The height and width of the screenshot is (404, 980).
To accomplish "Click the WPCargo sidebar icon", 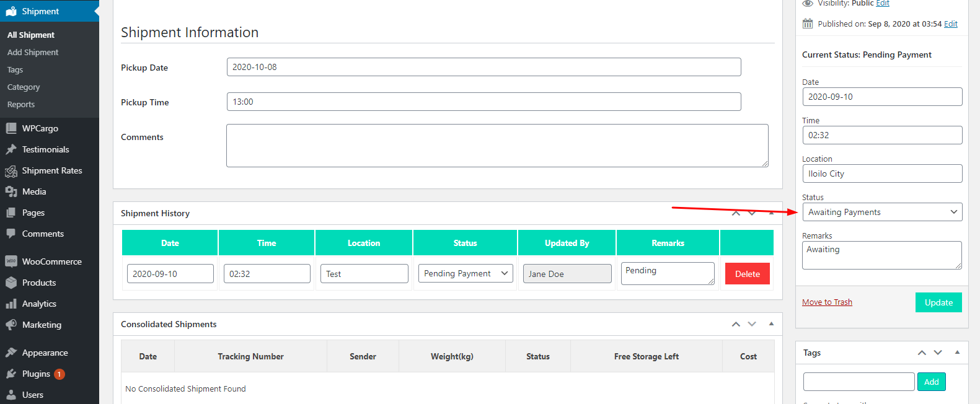I will click(x=11, y=128).
